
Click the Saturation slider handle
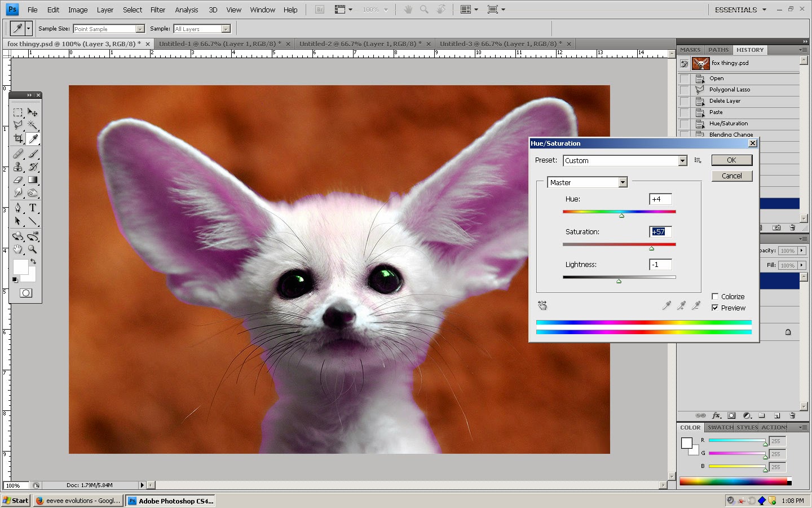(651, 248)
